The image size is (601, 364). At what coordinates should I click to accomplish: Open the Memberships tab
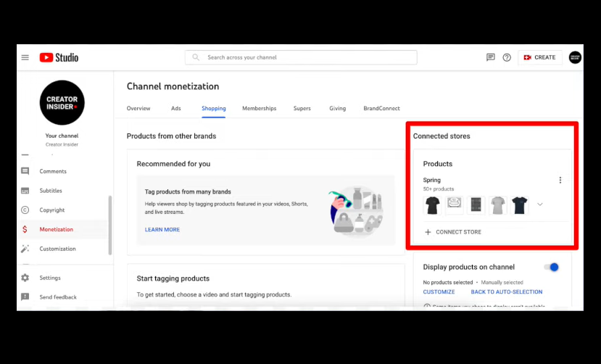259,109
